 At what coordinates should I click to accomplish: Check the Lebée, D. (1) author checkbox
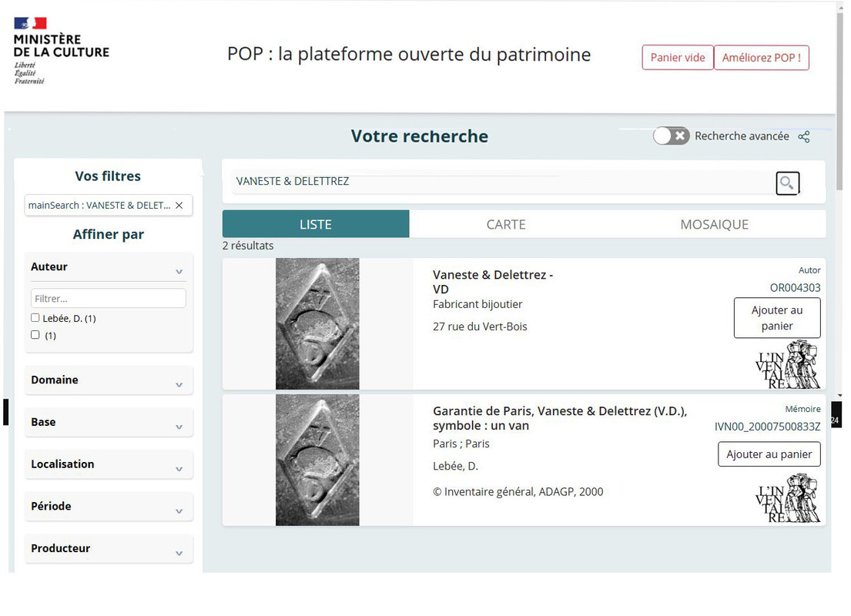35,317
